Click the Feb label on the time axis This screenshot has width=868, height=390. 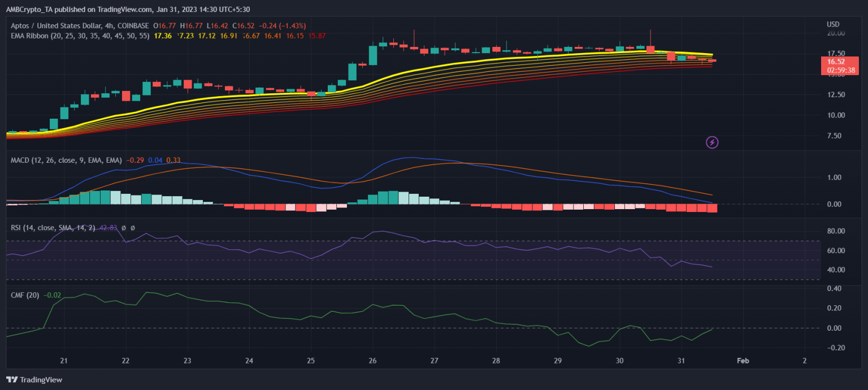pos(743,361)
